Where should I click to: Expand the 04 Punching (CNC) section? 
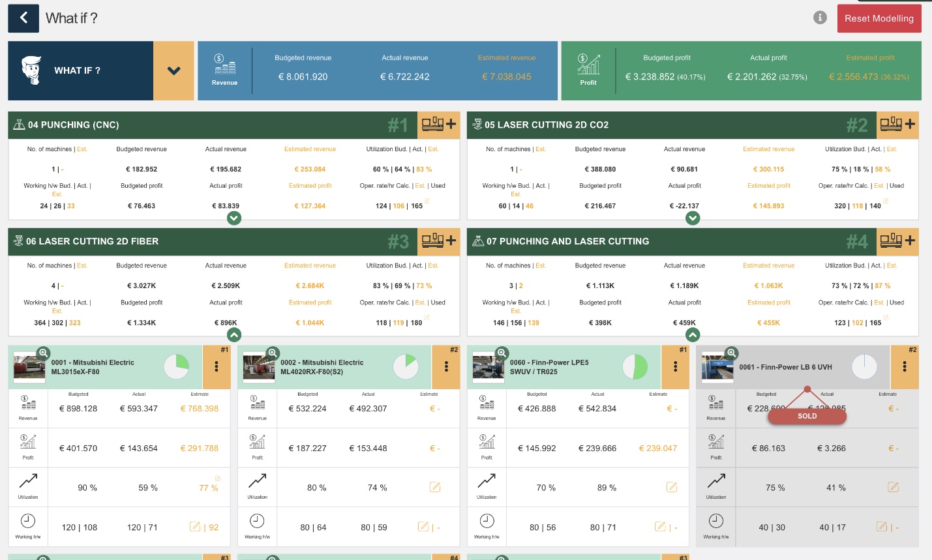pos(234,218)
